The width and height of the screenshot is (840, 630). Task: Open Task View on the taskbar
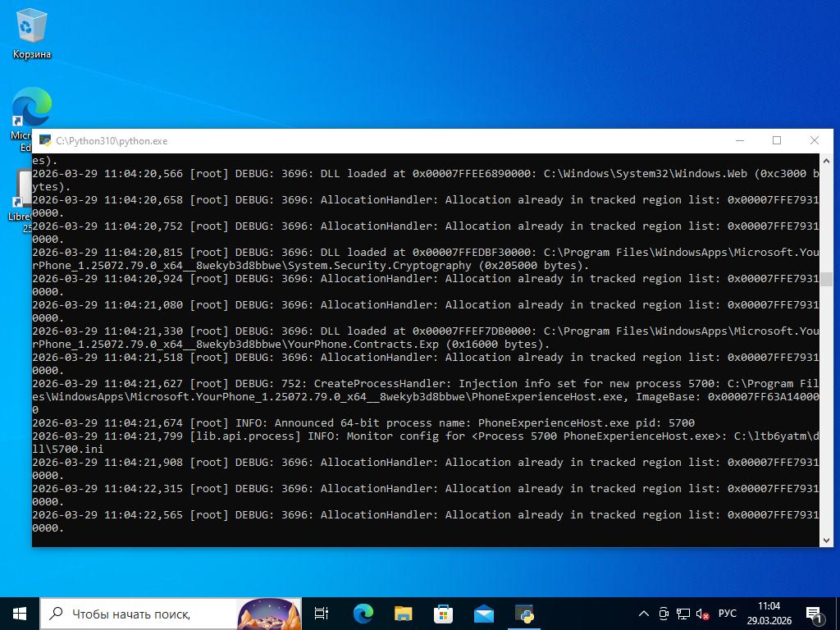click(322, 613)
